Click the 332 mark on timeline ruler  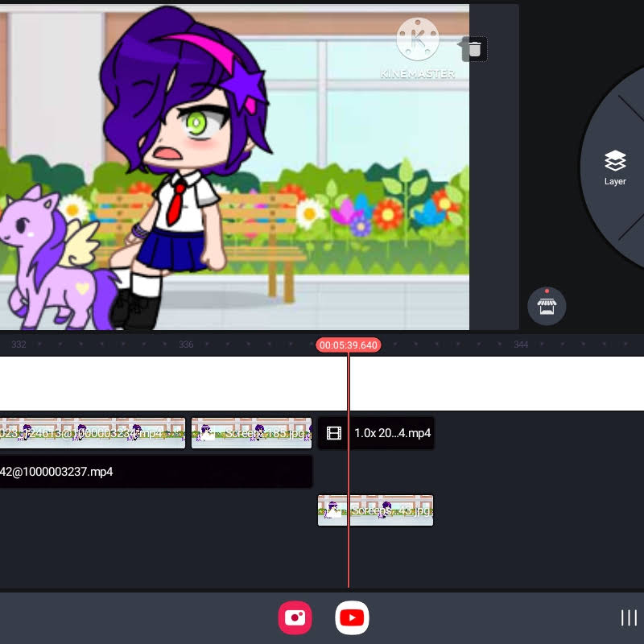coord(19,345)
